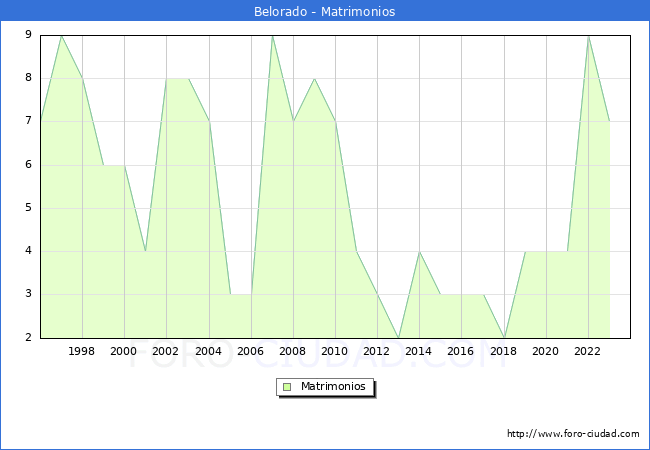Click the 2012 year label
650x450 pixels.
click(376, 351)
